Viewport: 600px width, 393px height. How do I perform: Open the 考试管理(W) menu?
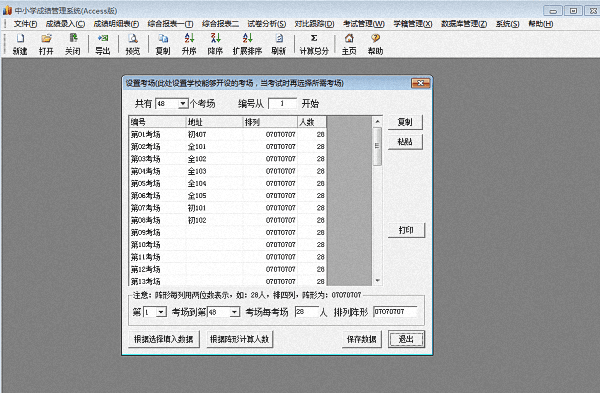[x=364, y=24]
